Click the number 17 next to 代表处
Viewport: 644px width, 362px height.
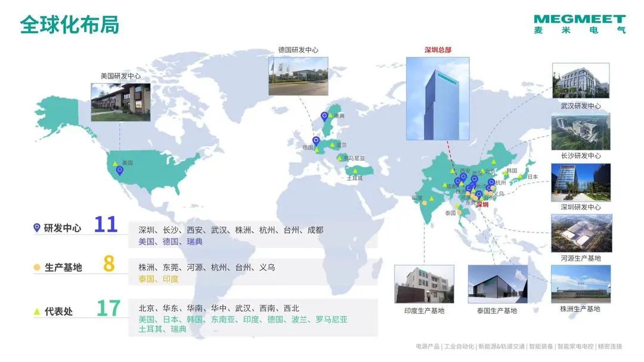point(109,309)
